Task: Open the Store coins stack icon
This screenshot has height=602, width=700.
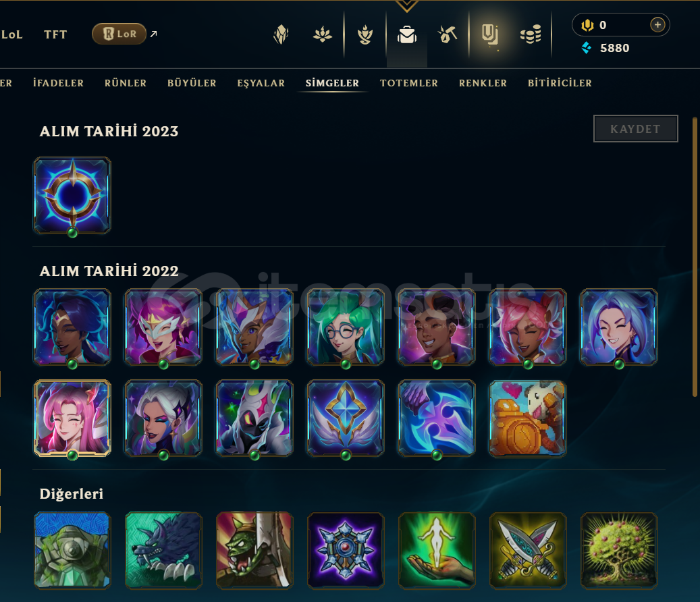Action: (x=531, y=34)
